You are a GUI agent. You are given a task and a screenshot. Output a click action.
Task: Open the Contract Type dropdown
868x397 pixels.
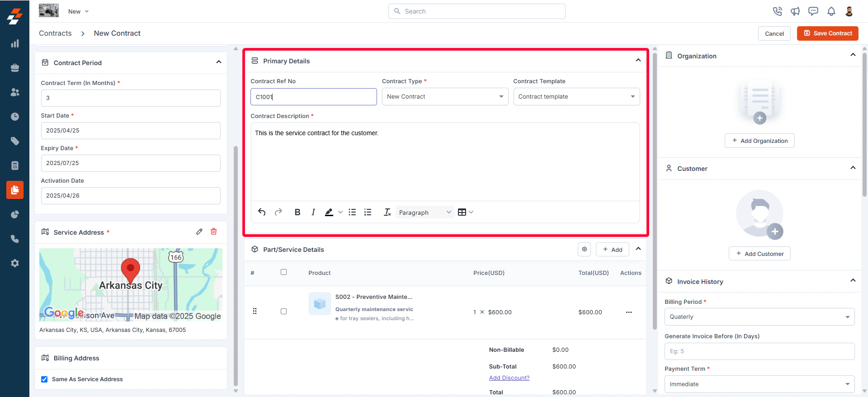[445, 97]
